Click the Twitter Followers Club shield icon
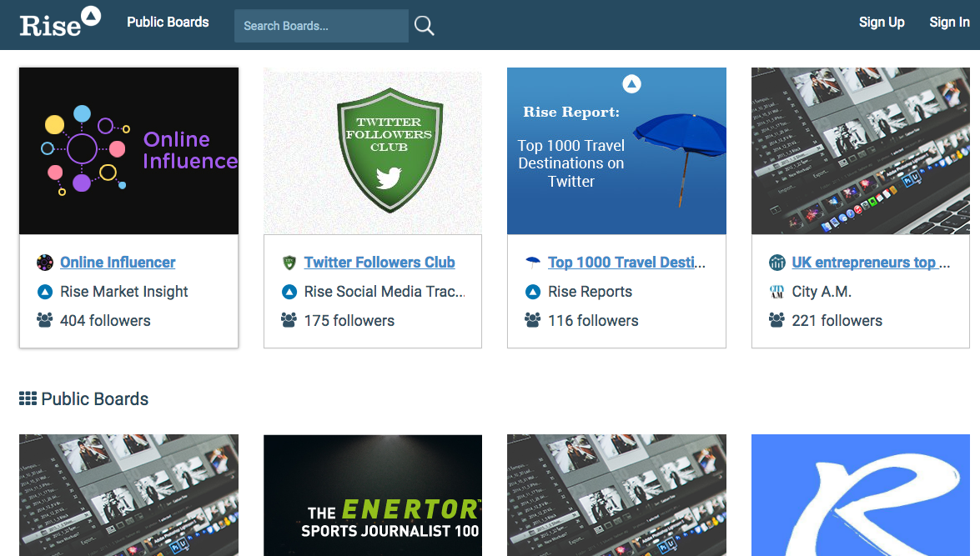 289,263
